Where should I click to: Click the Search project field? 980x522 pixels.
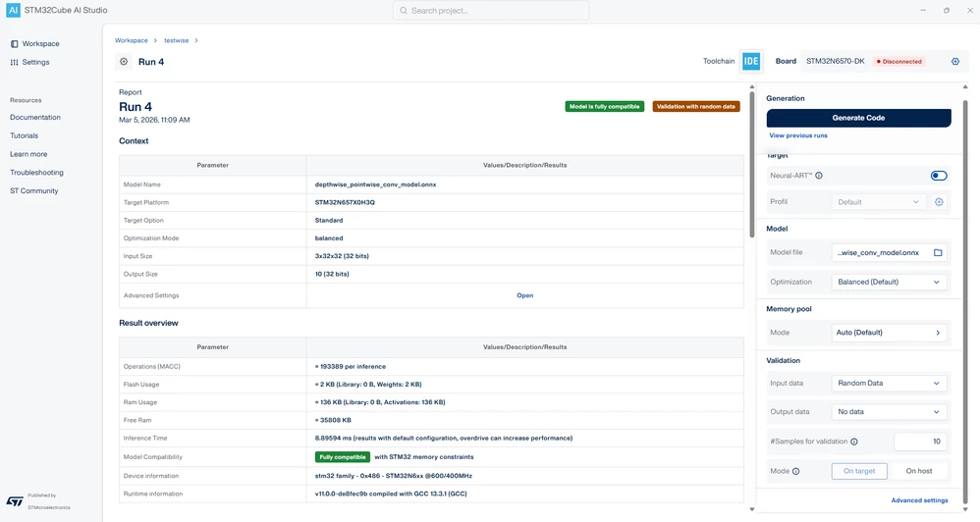[491, 11]
